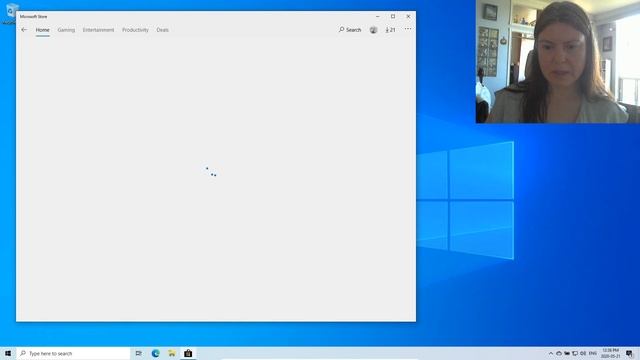640x360 pixels.
Task: Open the Action Center notifications icon
Action: click(x=629, y=353)
